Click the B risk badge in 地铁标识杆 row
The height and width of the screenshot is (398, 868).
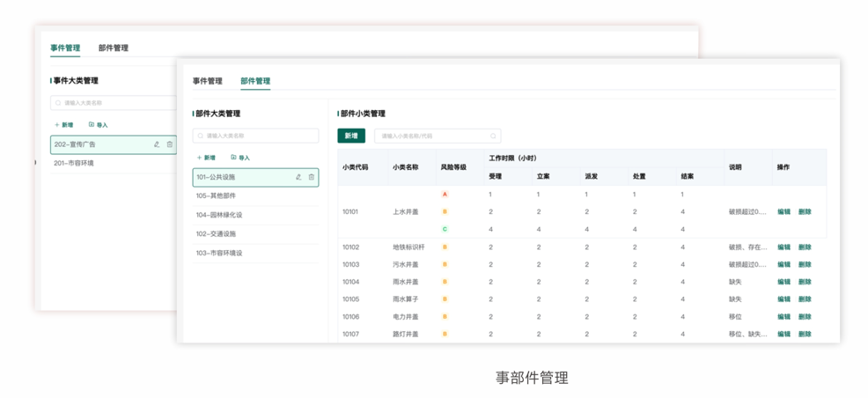(445, 247)
